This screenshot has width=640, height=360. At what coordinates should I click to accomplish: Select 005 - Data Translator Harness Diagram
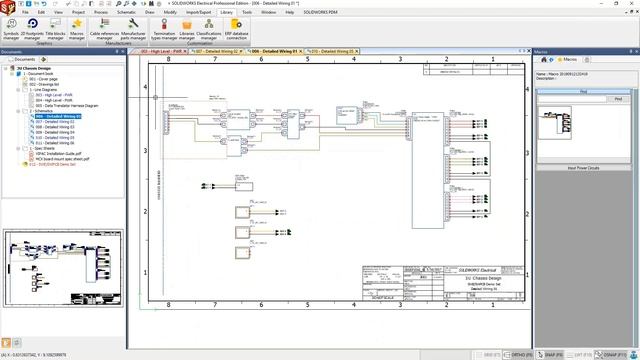67,106
